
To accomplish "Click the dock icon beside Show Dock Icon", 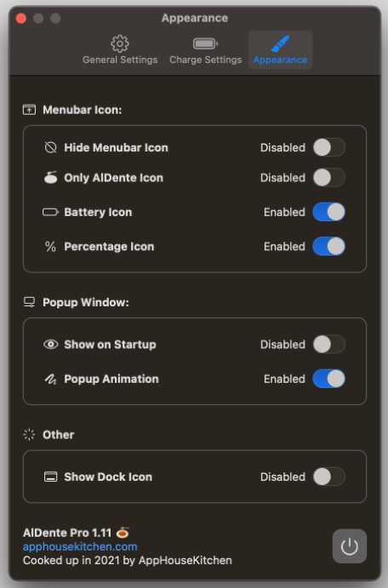I will point(50,477).
